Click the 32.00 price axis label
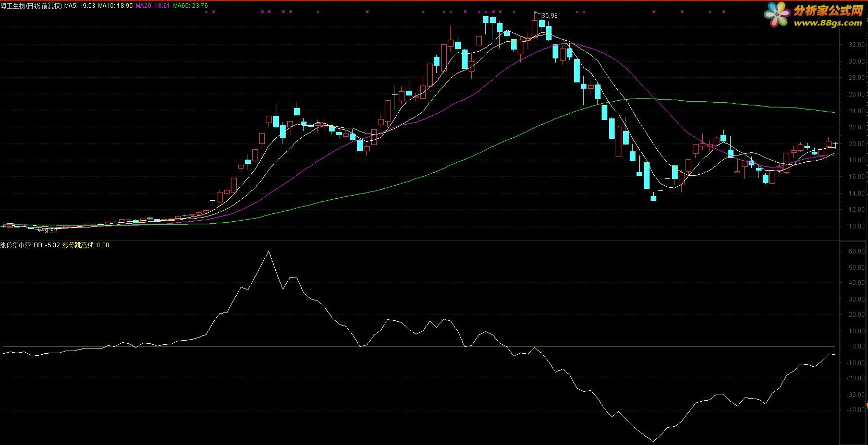Screen dimensions: 868x445 [x=857, y=45]
